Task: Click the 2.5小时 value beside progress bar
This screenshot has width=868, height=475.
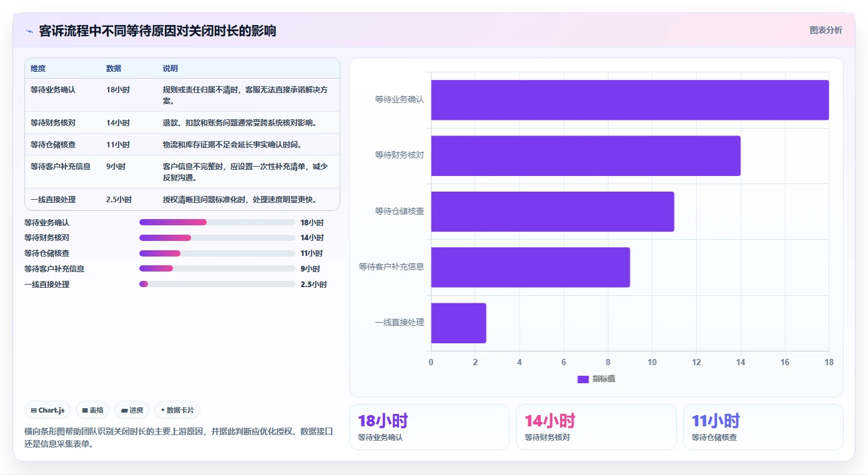Action: 313,284
